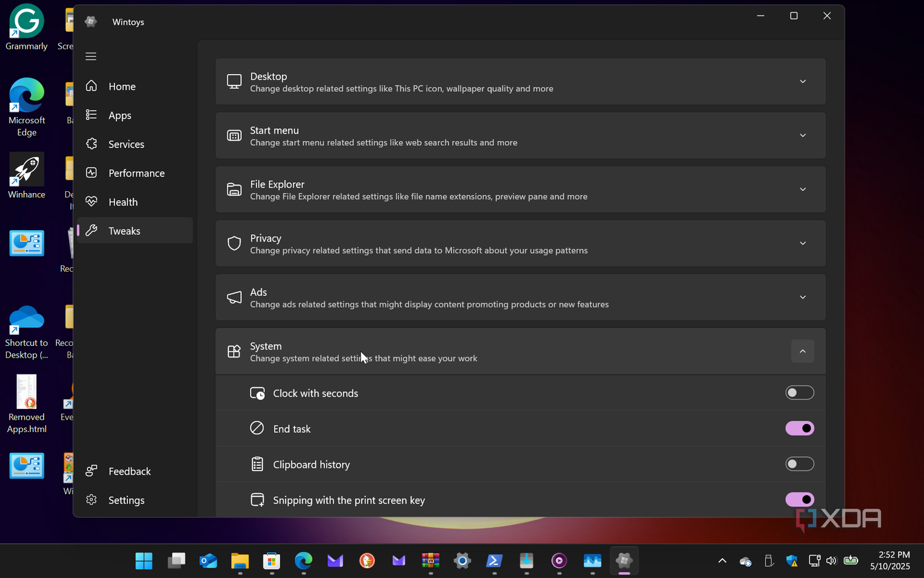Go to the Home page in Wintoys
The height and width of the screenshot is (578, 924).
pos(135,86)
